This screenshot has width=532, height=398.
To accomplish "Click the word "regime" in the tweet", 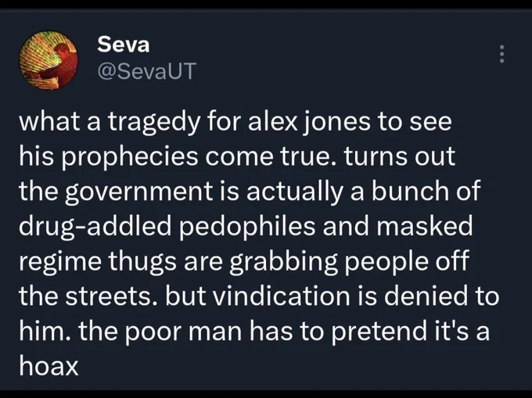I will (x=60, y=262).
